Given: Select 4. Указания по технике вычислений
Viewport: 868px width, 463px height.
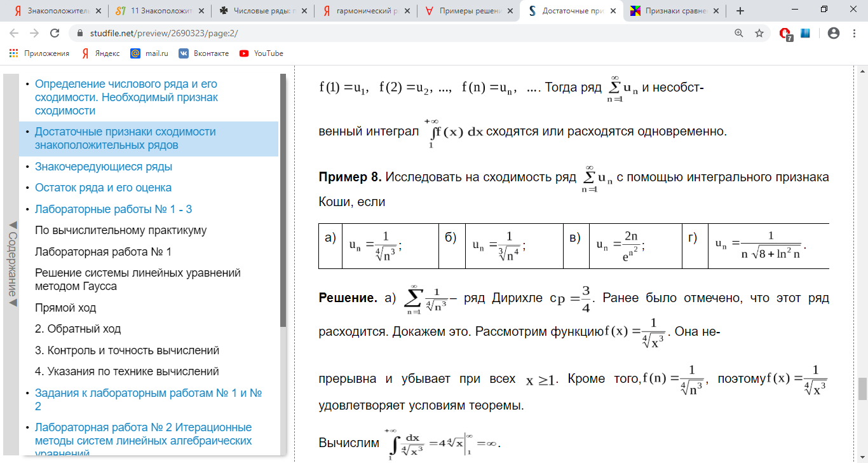Looking at the screenshot, I should [127, 371].
